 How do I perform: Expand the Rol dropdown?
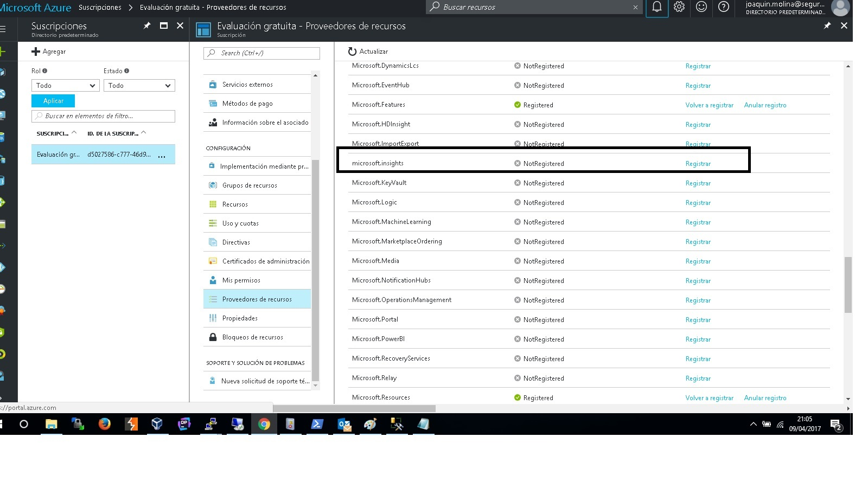[65, 86]
